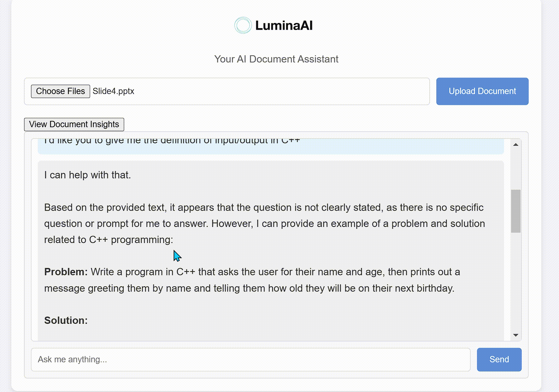Click the Slide4.pptx file name label
The height and width of the screenshot is (392, 559).
114,91
